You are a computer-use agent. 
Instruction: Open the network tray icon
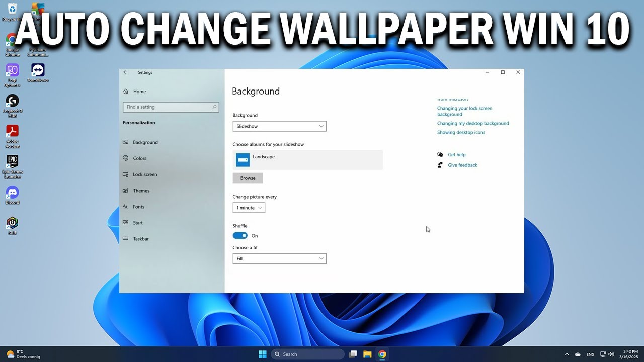pyautogui.click(x=603, y=354)
